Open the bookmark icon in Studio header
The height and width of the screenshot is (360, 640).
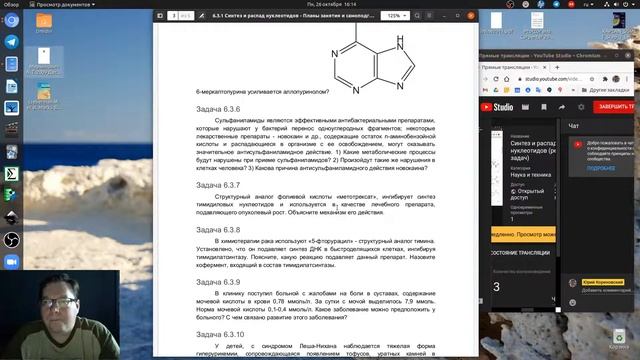click(544, 107)
